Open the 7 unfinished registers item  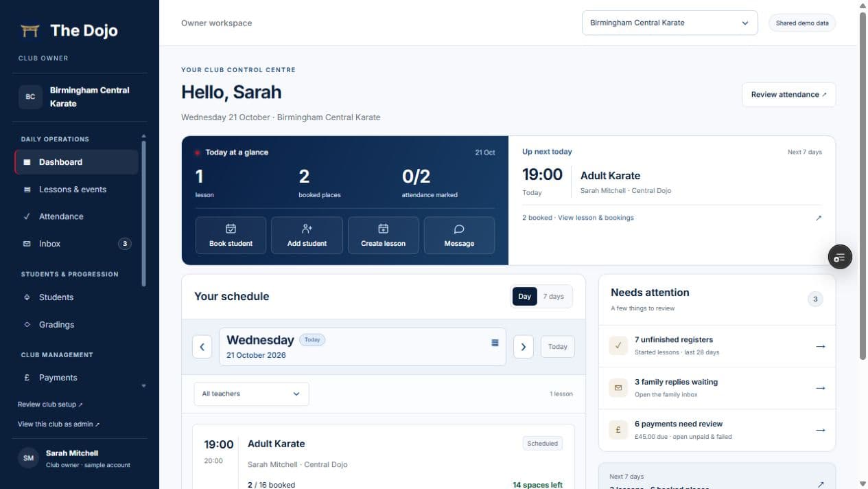pos(717,346)
